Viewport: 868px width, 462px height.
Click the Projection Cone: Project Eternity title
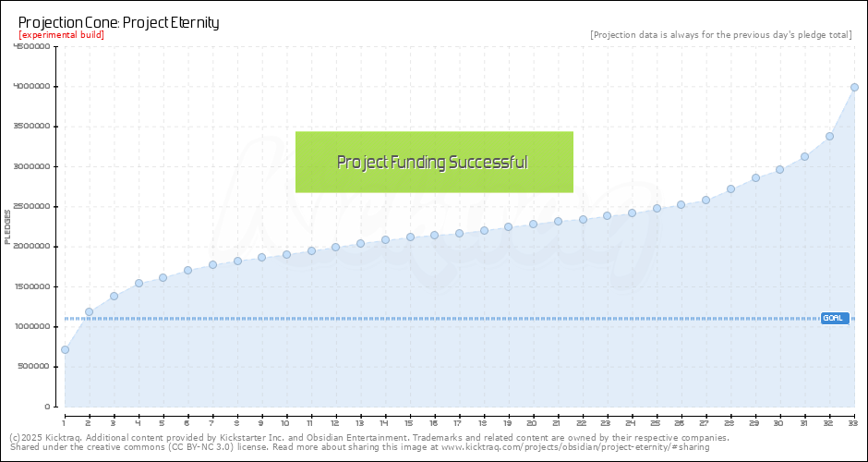point(119,22)
